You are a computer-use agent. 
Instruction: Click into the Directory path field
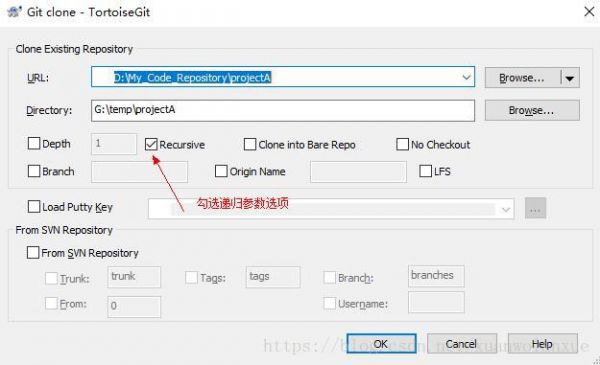283,111
